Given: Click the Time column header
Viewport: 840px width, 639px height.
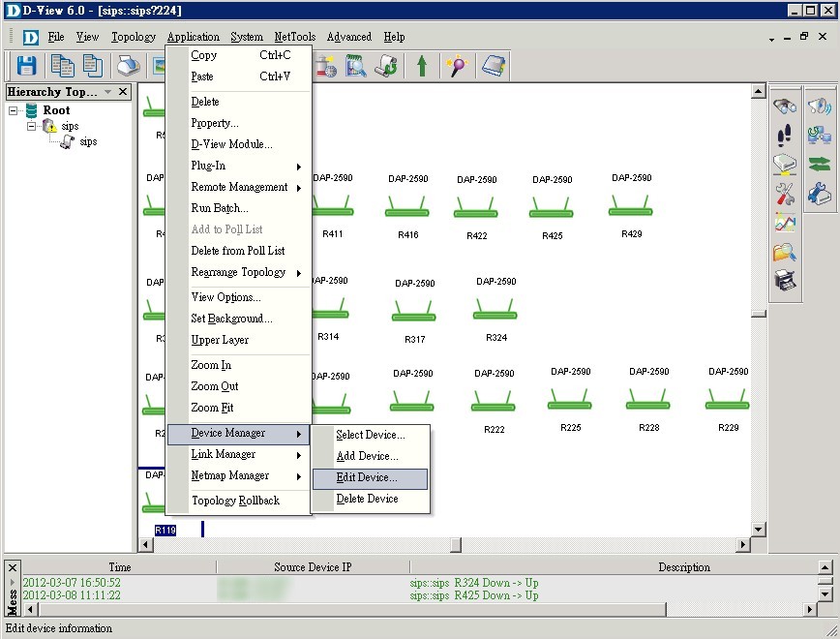Looking at the screenshot, I should (119, 567).
